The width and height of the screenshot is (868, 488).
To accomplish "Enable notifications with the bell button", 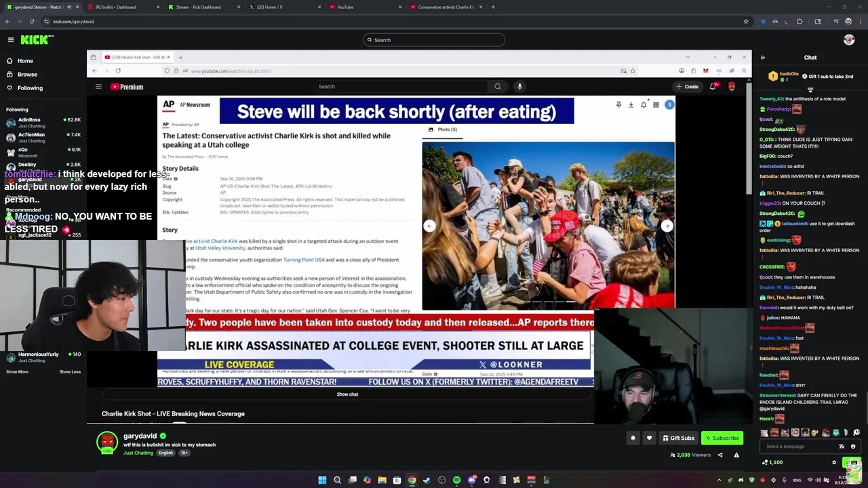I will 633,438.
